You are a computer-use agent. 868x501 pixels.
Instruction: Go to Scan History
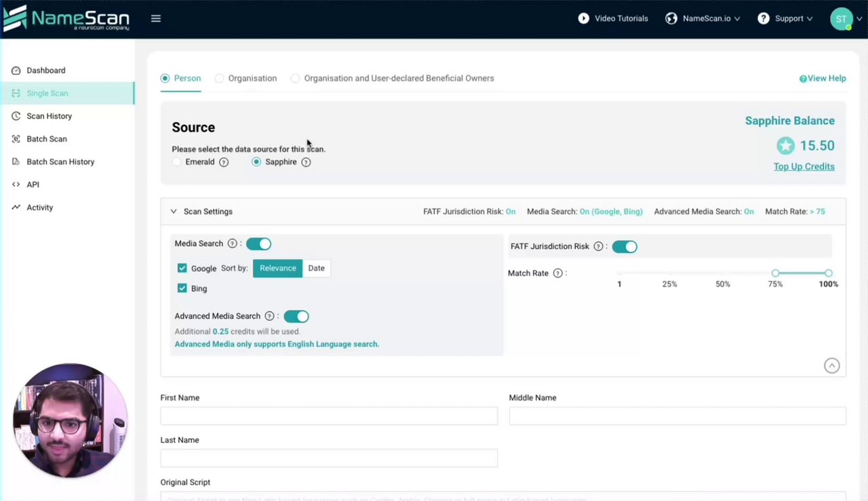[x=50, y=116]
